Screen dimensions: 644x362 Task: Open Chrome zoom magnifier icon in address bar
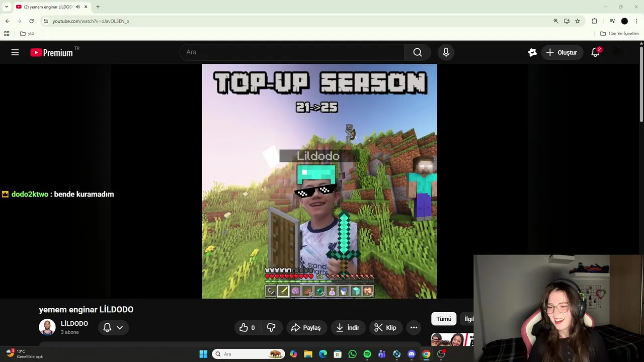point(556,21)
